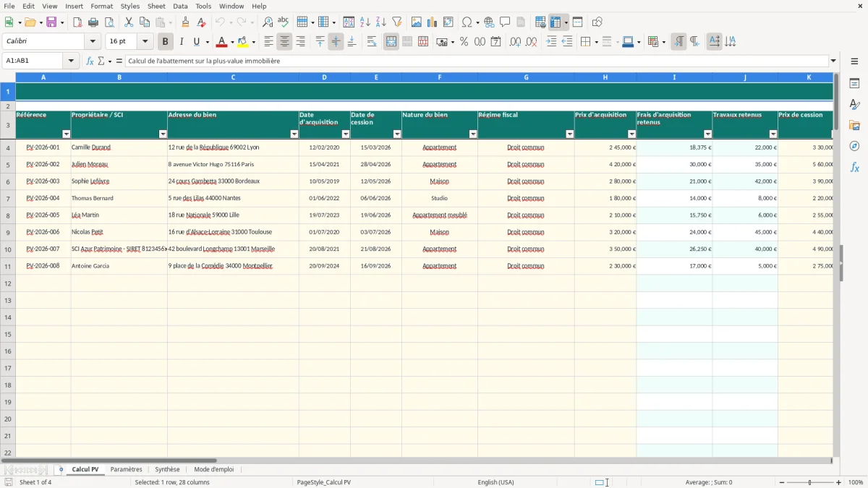Export directly as PDF

click(77, 22)
